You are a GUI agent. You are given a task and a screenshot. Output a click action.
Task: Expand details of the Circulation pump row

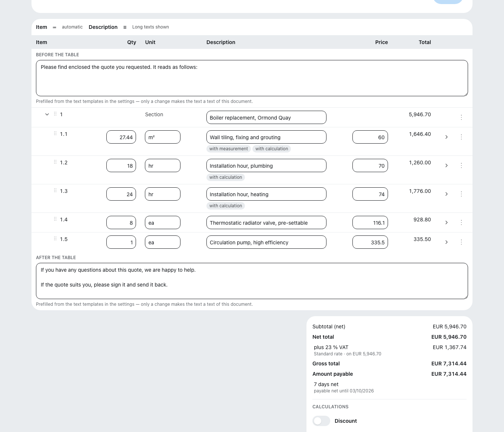(x=447, y=242)
